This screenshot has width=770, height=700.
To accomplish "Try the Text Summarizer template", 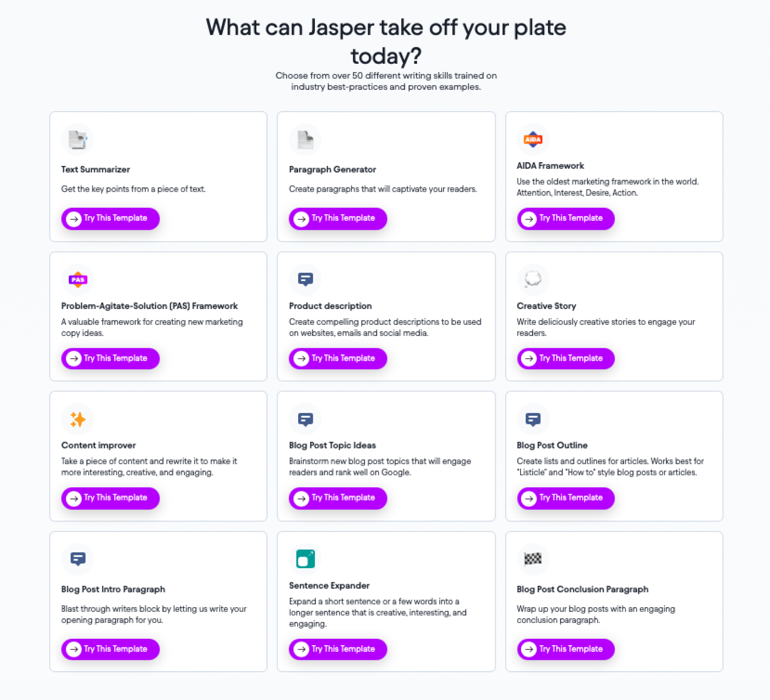I will 110,219.
